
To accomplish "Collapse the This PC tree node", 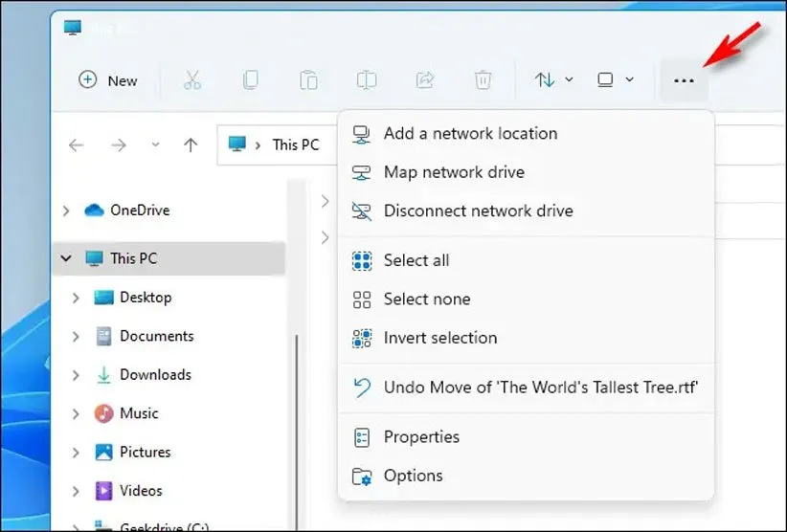I will point(66,258).
